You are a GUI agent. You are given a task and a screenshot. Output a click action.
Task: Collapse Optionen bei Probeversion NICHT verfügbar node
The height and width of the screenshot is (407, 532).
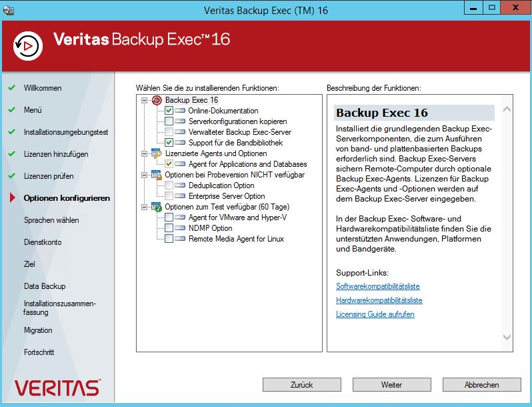pyautogui.click(x=144, y=175)
